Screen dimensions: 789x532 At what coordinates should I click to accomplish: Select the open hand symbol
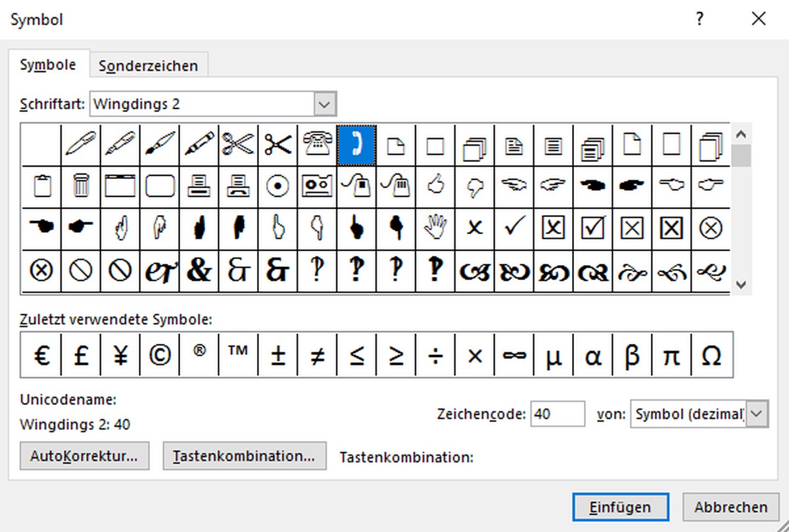pos(435,228)
